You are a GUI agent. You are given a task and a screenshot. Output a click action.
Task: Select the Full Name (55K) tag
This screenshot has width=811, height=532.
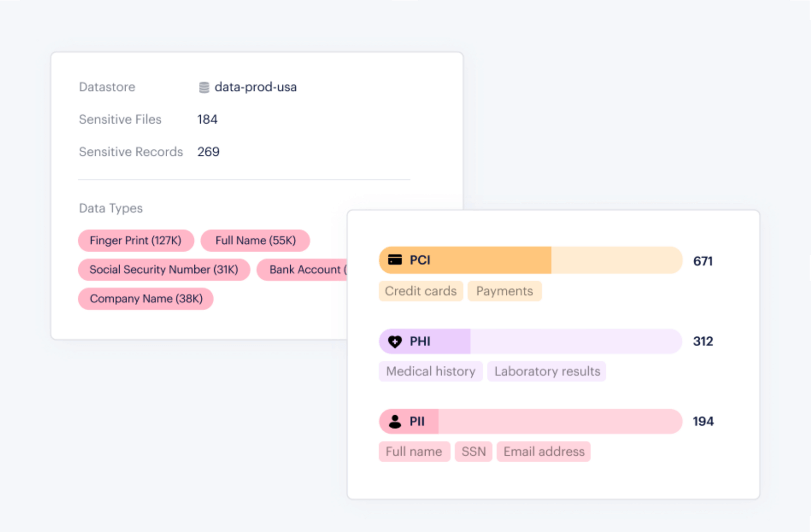point(255,241)
